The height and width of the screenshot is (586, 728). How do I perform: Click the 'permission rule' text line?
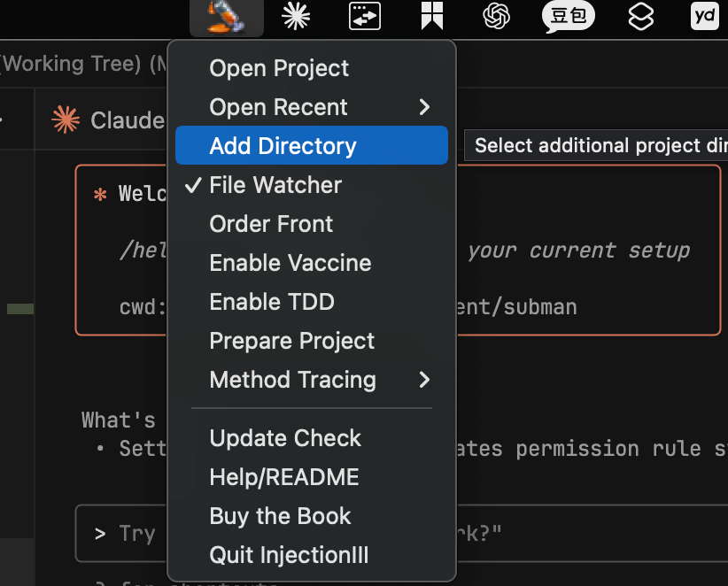coord(608,449)
